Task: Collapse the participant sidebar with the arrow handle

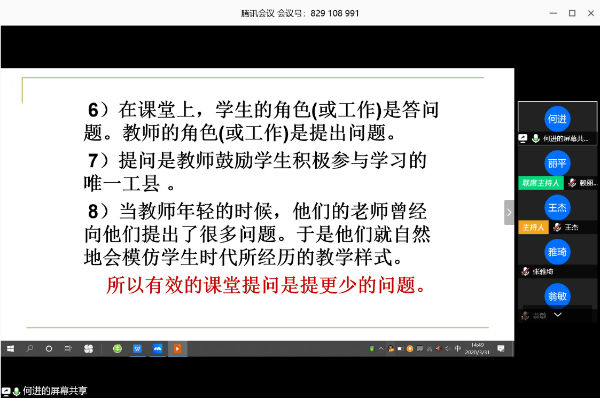Action: point(509,212)
